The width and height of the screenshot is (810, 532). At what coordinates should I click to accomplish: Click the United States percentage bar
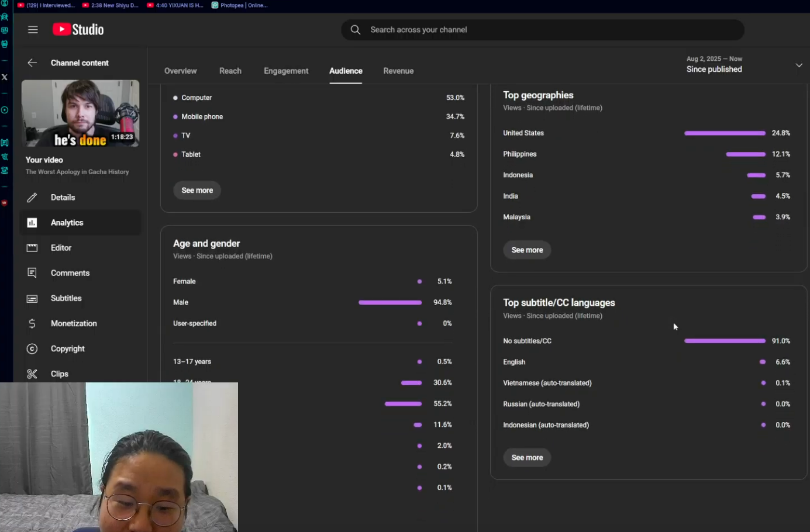tap(725, 133)
